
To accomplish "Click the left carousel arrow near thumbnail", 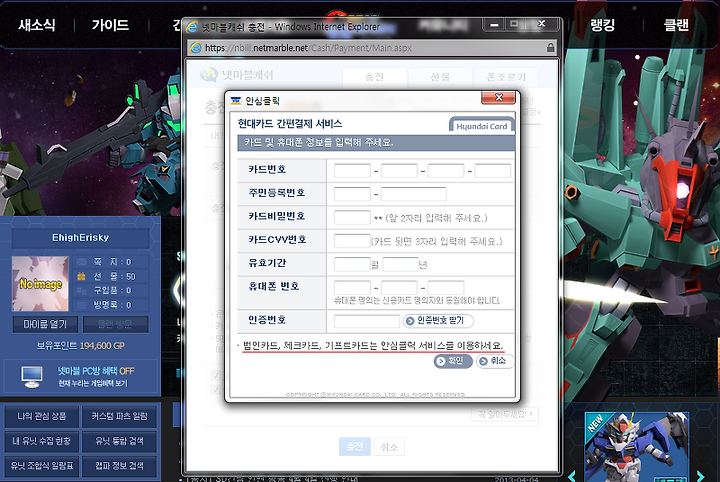I will point(572,476).
